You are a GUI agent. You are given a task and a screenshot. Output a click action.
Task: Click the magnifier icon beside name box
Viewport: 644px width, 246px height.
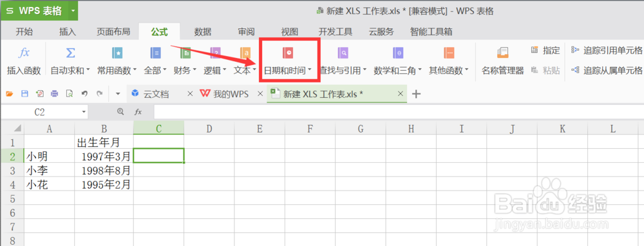pos(120,111)
